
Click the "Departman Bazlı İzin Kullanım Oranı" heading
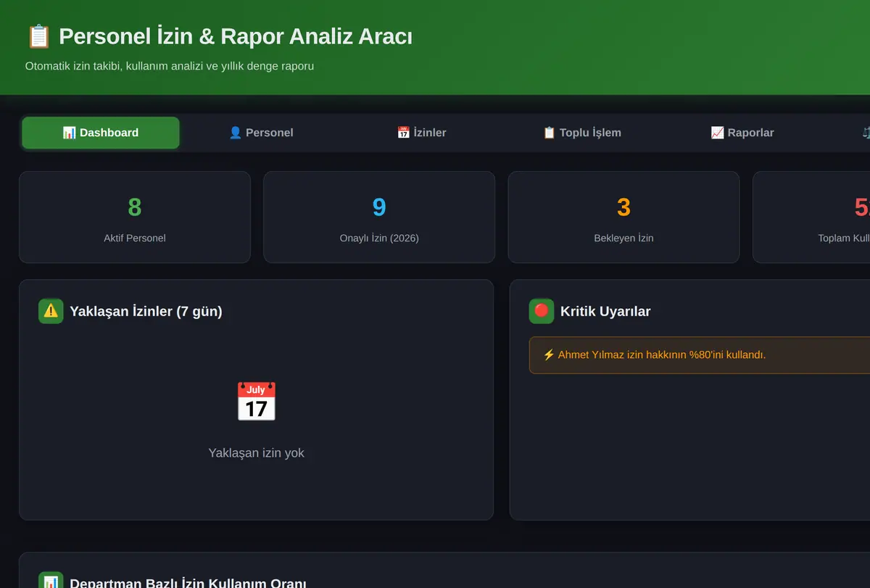point(188,583)
